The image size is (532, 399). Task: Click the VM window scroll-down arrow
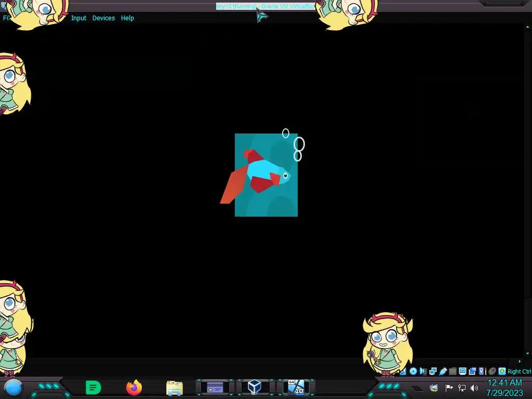point(527,353)
